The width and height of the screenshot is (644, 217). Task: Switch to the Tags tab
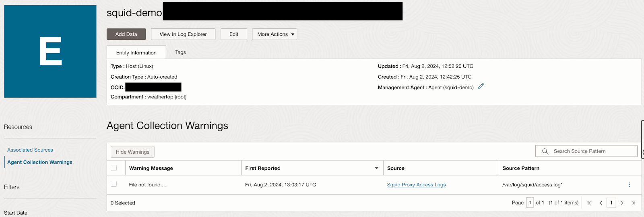coord(180,52)
